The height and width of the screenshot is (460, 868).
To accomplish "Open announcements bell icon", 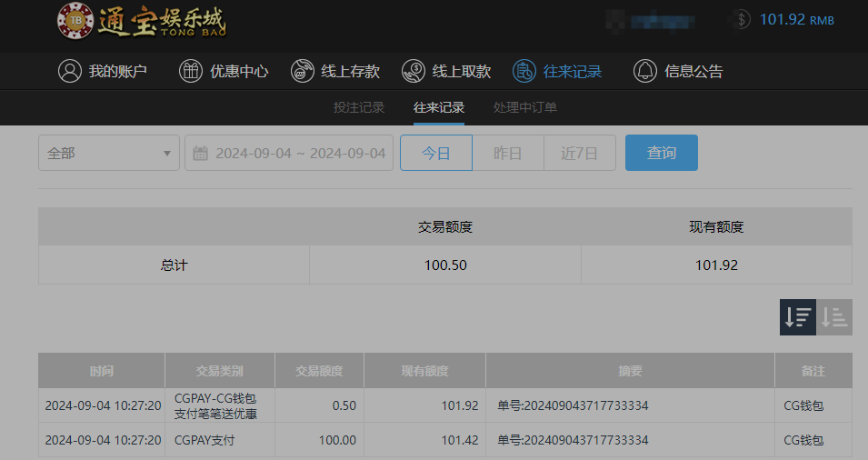I will coord(645,71).
